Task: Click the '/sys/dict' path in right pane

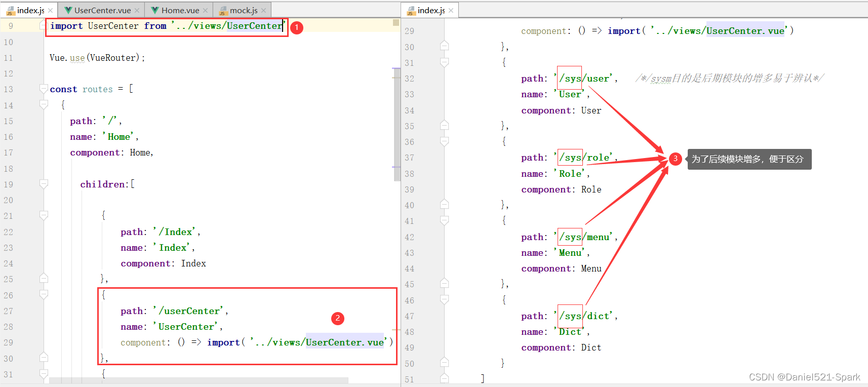Action: [x=584, y=316]
